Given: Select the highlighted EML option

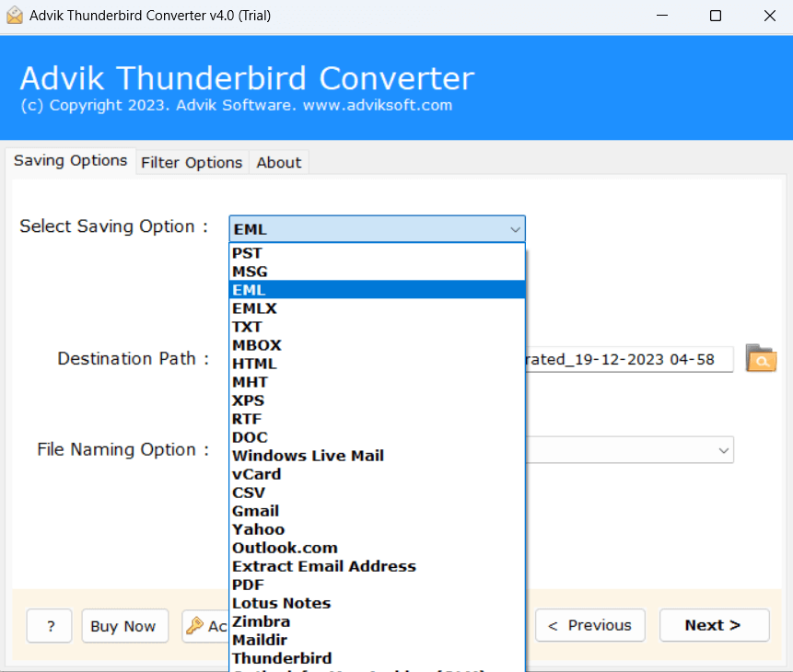Looking at the screenshot, I should coord(378,290).
